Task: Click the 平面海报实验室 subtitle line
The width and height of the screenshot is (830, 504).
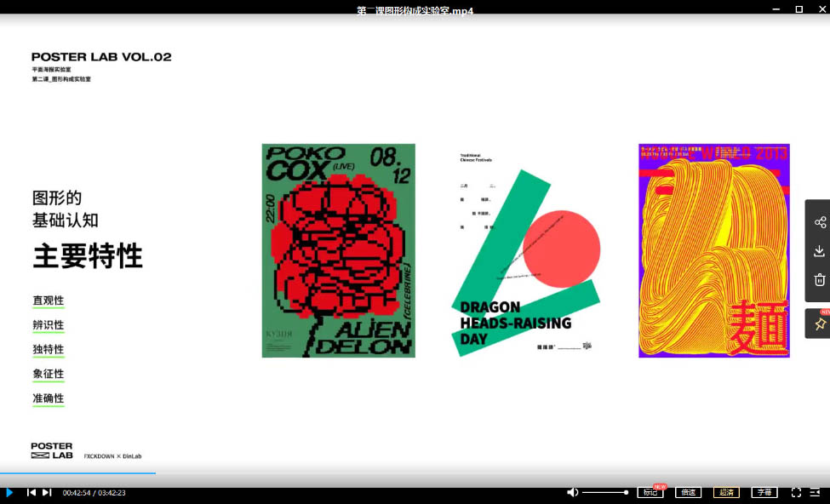Action: [x=51, y=69]
